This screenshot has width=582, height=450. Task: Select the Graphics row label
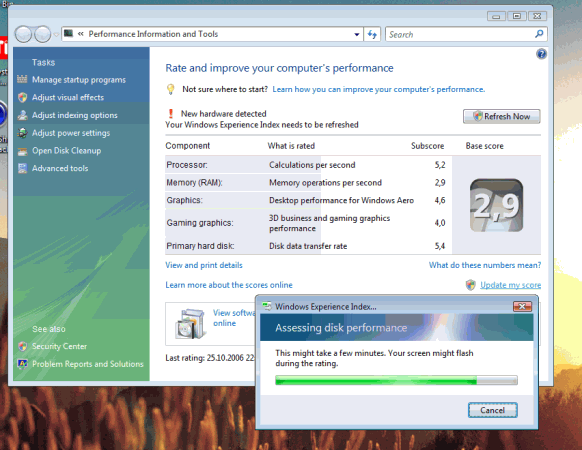(184, 200)
